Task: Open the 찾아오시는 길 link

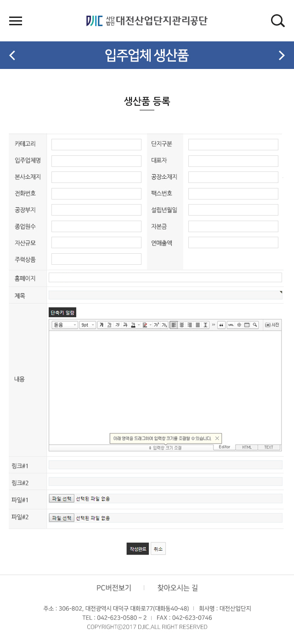Action: 177,588
